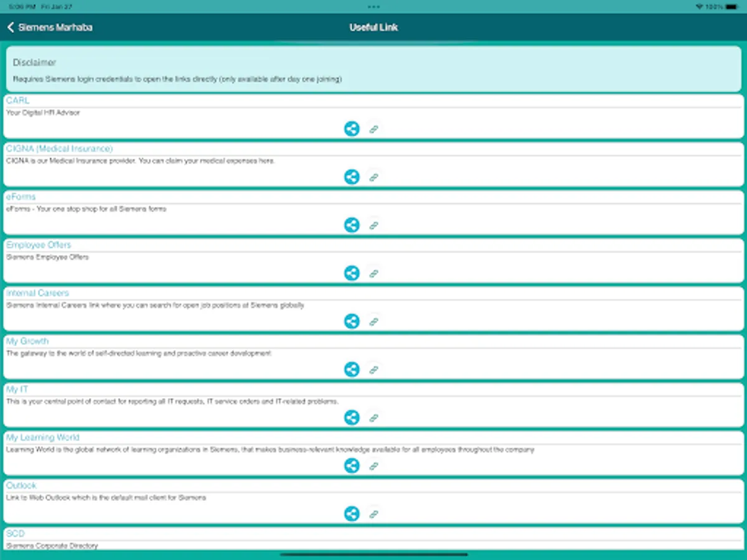Image resolution: width=747 pixels, height=560 pixels.
Task: Share the Employee Offers link
Action: coord(352,273)
